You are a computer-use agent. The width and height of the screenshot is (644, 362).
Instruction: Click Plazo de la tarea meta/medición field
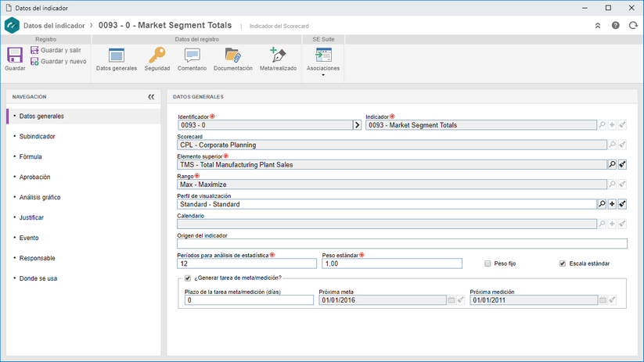pos(249,300)
